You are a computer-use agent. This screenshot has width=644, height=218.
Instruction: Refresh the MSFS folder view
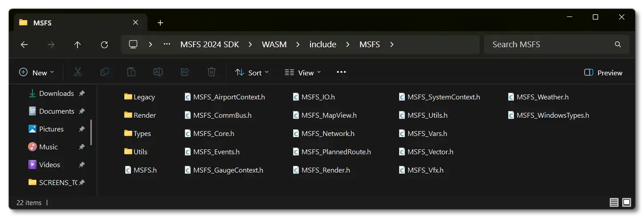(x=104, y=45)
